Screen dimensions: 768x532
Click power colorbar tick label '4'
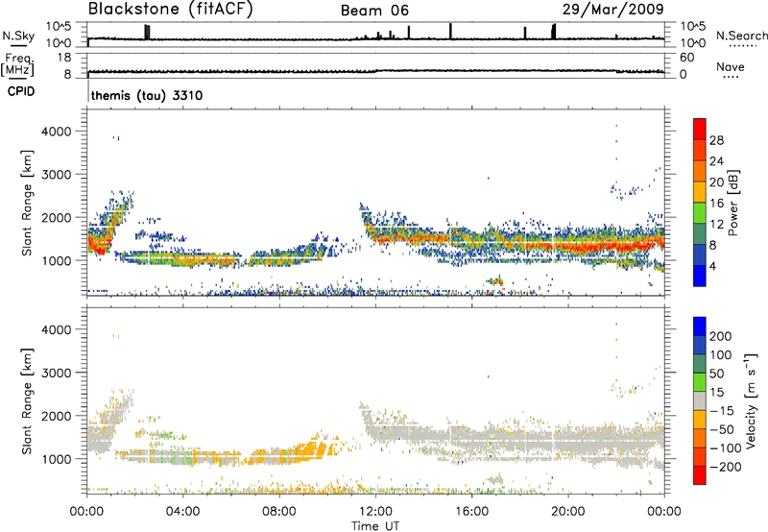coord(713,267)
